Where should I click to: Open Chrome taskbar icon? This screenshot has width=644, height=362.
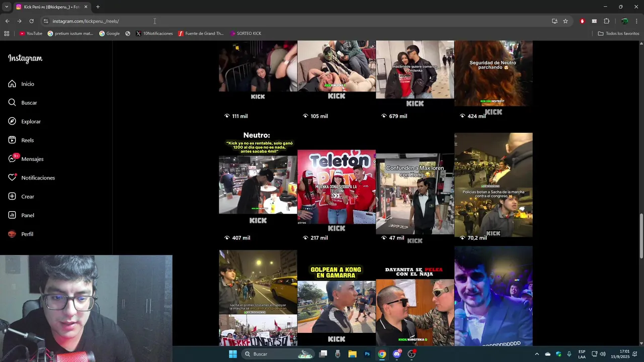click(382, 354)
